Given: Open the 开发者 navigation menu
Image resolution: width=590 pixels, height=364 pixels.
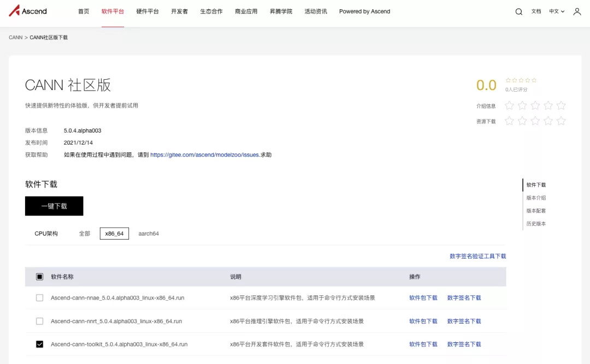Looking at the screenshot, I should coord(179,11).
